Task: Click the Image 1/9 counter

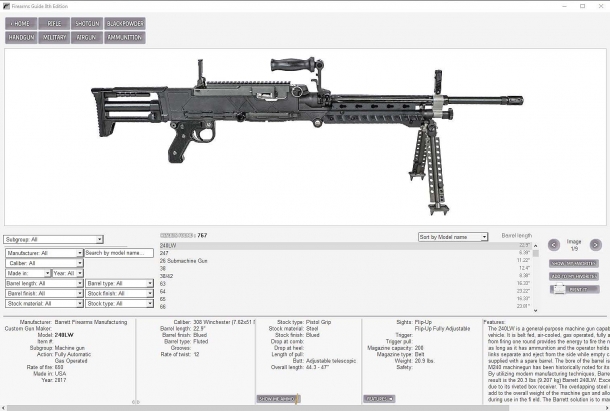Action: click(x=574, y=245)
